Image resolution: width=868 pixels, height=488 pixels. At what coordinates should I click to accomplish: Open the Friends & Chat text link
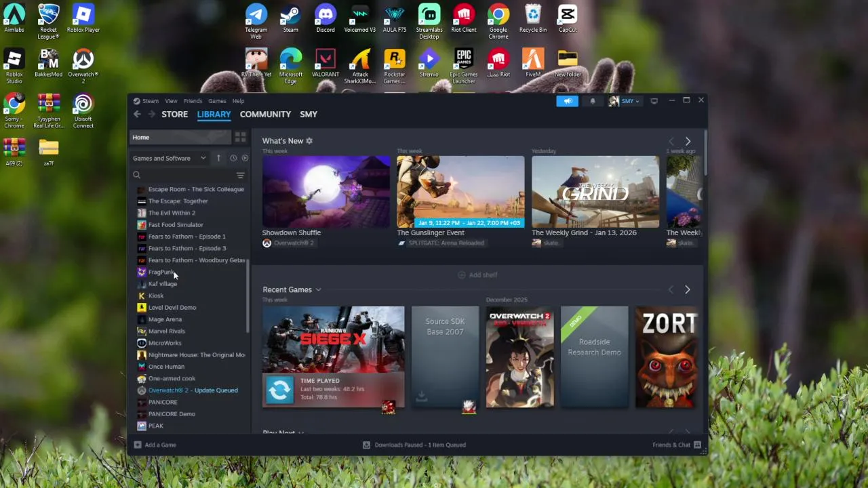point(671,445)
